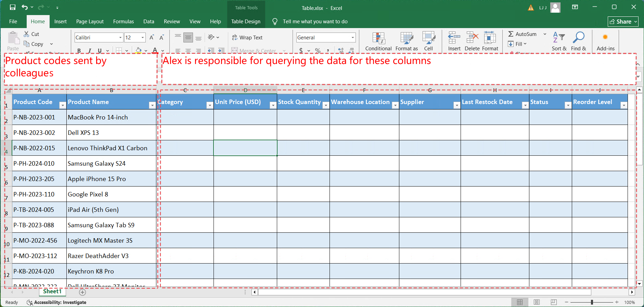
Task: Click the red Font Color swatch
Action: (155, 50)
